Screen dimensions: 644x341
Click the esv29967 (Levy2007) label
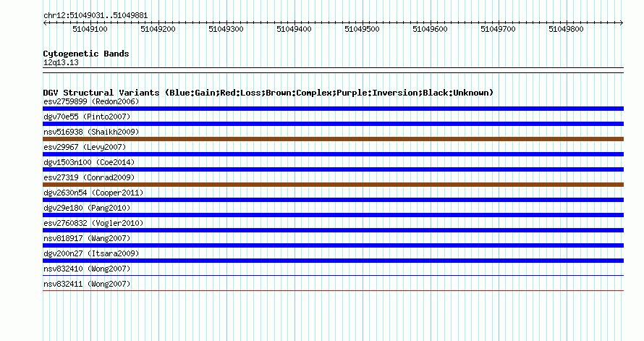point(85,147)
